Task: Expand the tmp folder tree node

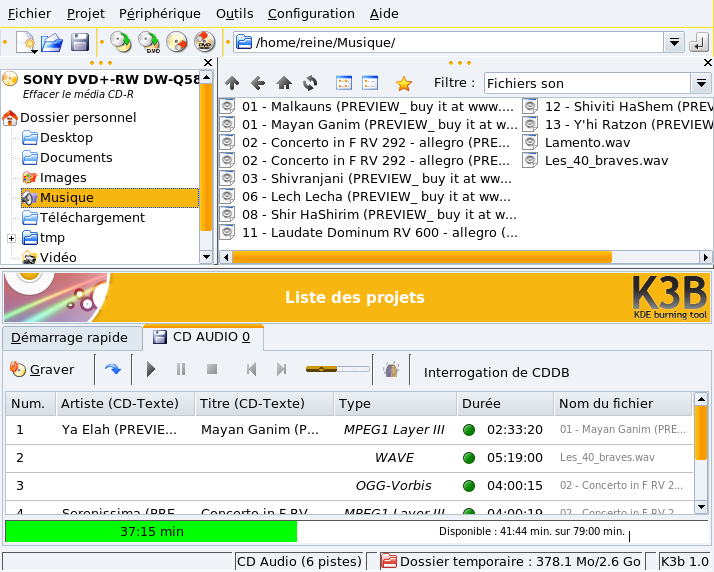Action: (x=11, y=238)
